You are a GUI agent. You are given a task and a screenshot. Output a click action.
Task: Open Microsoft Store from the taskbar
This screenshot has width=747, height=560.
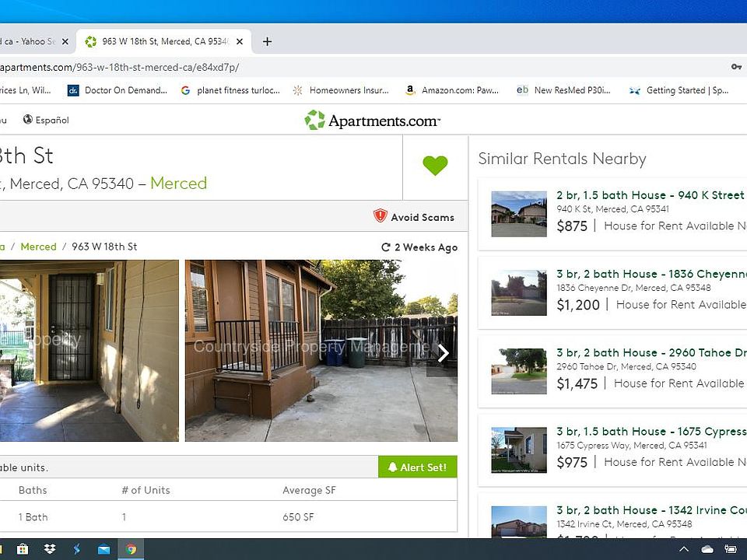(x=23, y=549)
